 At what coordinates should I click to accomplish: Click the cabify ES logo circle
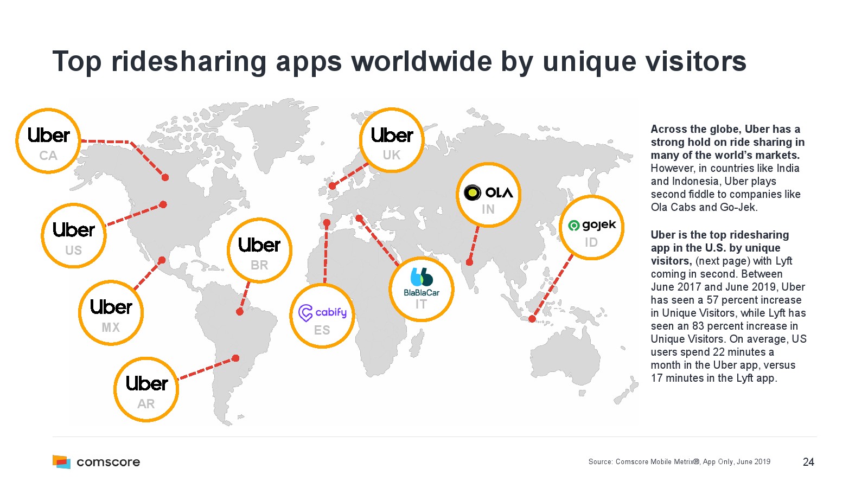click(322, 316)
